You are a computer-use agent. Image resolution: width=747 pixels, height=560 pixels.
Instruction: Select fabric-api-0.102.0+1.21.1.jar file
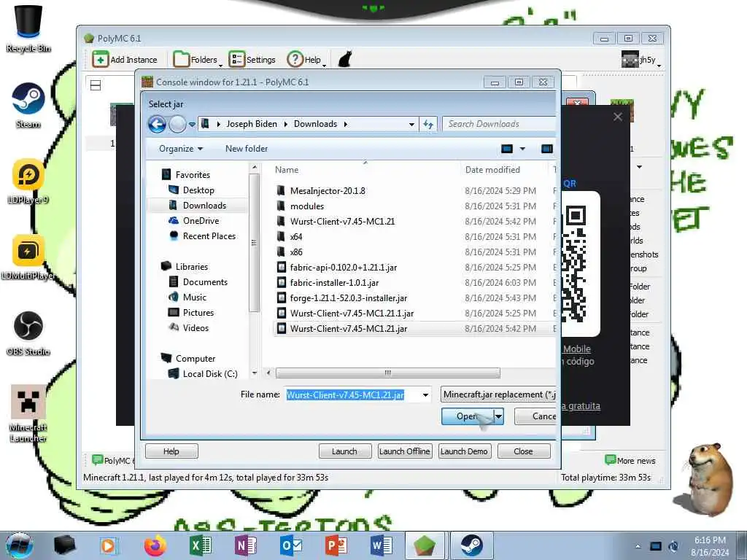pos(343,267)
